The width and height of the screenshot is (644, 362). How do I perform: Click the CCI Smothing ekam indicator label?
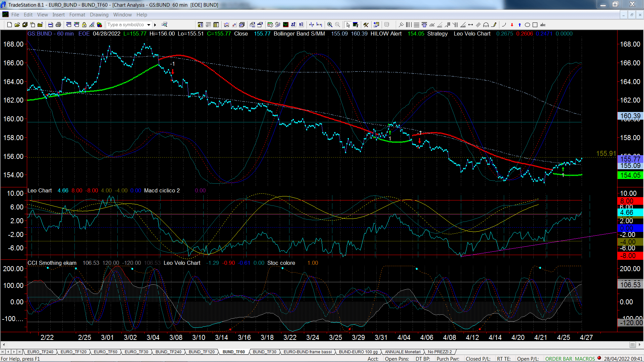click(52, 263)
